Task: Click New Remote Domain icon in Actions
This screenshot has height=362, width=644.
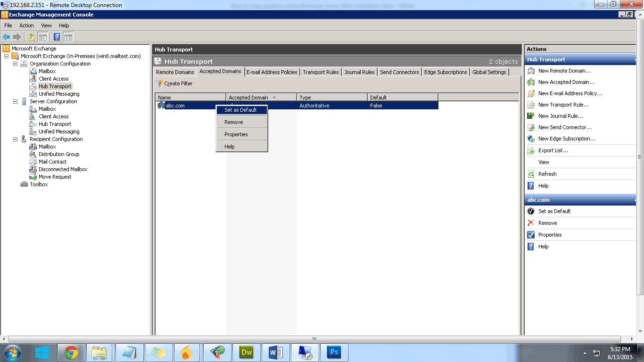Action: pyautogui.click(x=530, y=71)
